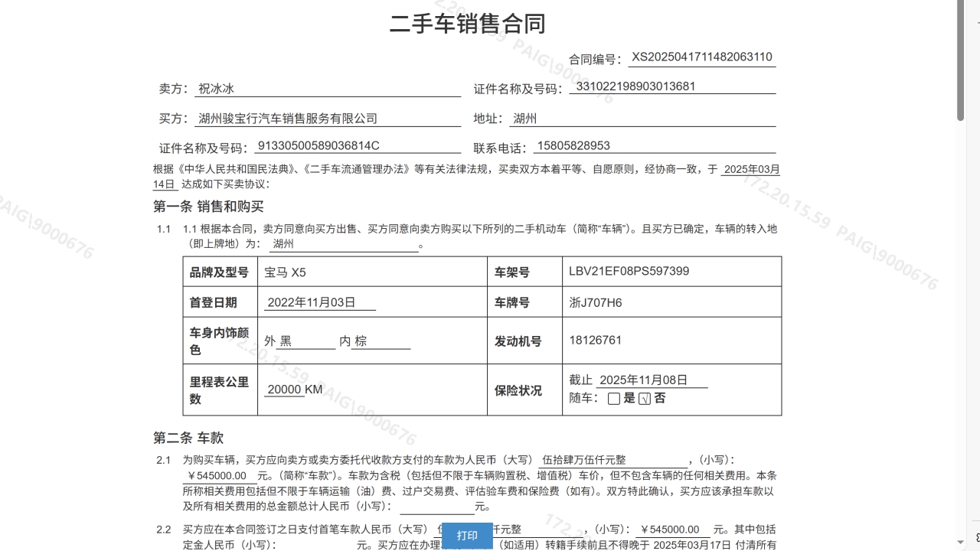
Task: Click heading 第二条 车款
Action: [188, 438]
